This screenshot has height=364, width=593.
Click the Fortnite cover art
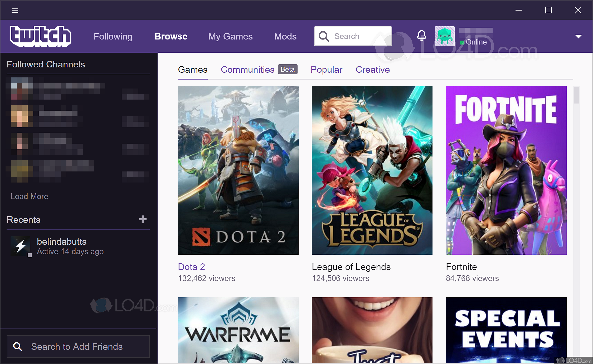(x=506, y=170)
